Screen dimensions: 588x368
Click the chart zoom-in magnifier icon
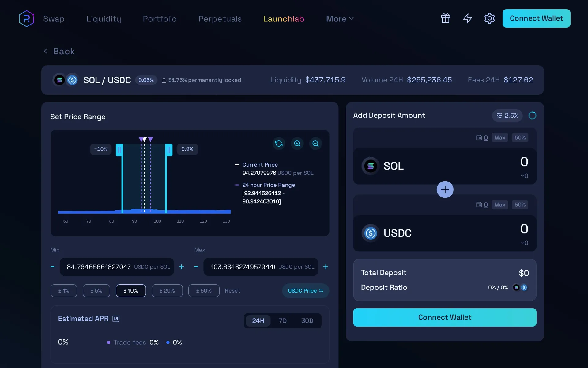[297, 144]
